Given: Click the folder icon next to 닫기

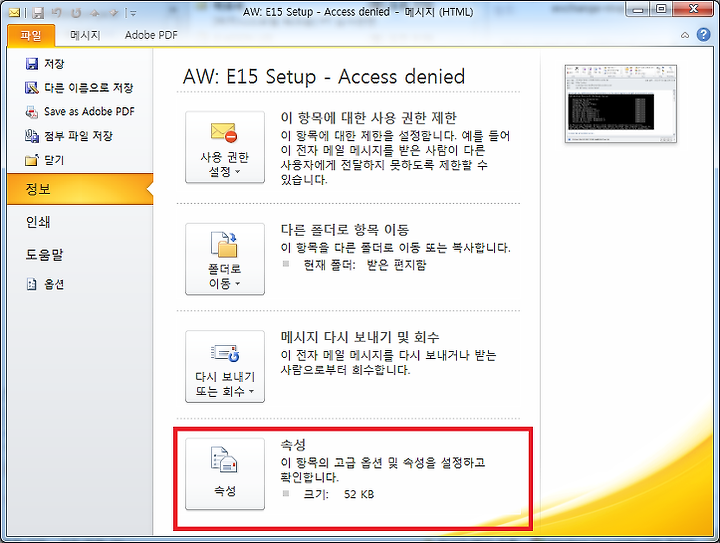Looking at the screenshot, I should tap(32, 160).
